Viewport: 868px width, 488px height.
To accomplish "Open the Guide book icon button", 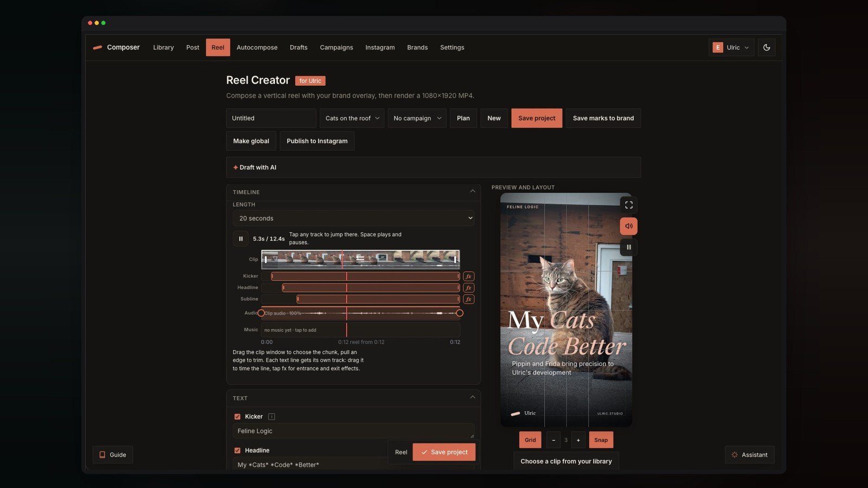I will [113, 455].
